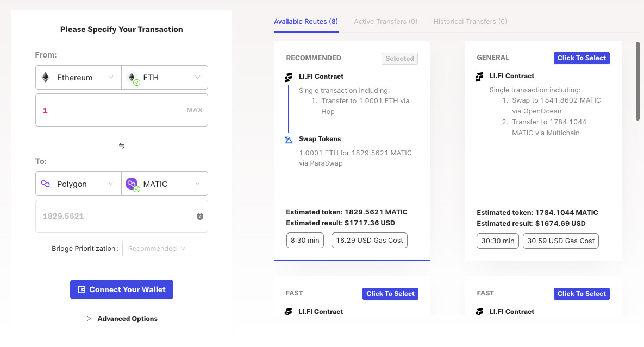This screenshot has width=644, height=347.
Task: Select the left Fast route
Action: [390, 294]
